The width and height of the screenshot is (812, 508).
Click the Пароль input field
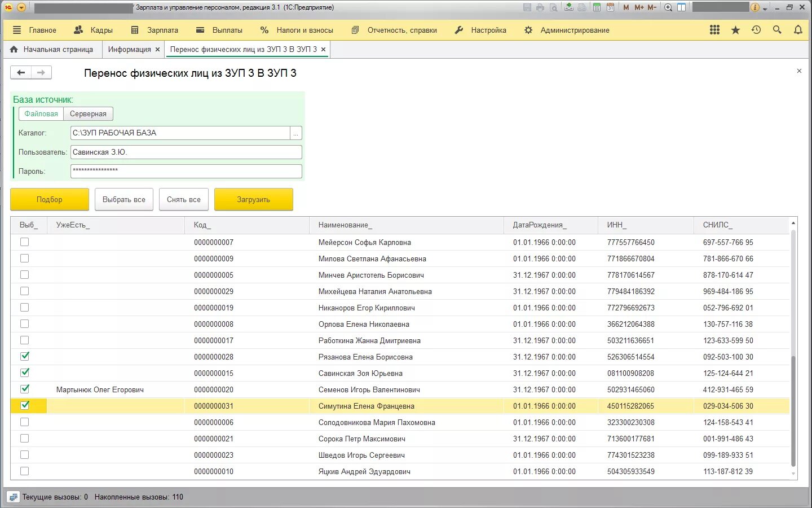pos(186,171)
